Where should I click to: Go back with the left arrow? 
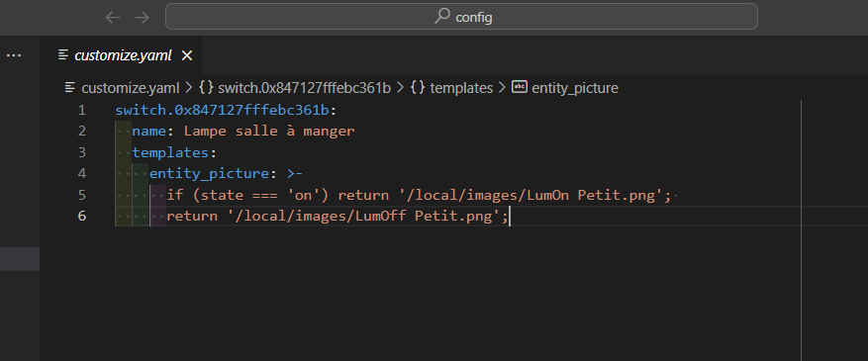[113, 17]
